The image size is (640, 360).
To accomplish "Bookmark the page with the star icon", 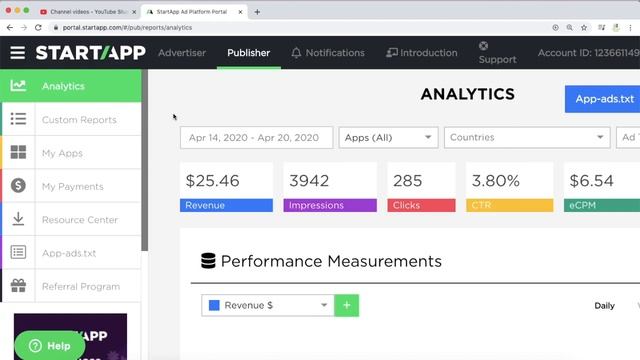I will tap(584, 27).
